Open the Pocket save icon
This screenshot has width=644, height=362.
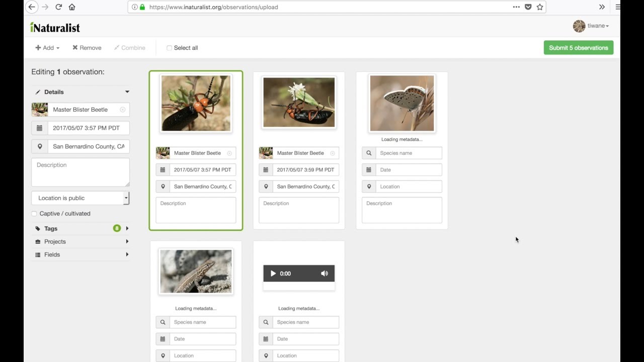528,7
